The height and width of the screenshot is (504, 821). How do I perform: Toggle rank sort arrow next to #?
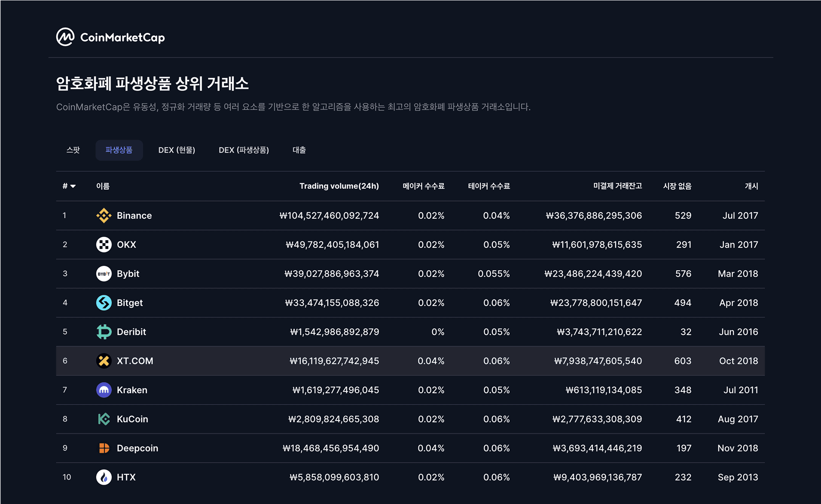[73, 186]
